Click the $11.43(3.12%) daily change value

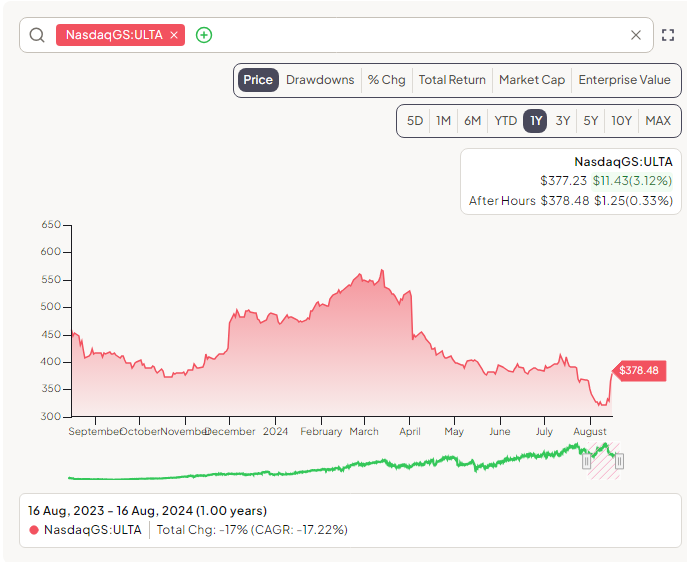(632, 181)
